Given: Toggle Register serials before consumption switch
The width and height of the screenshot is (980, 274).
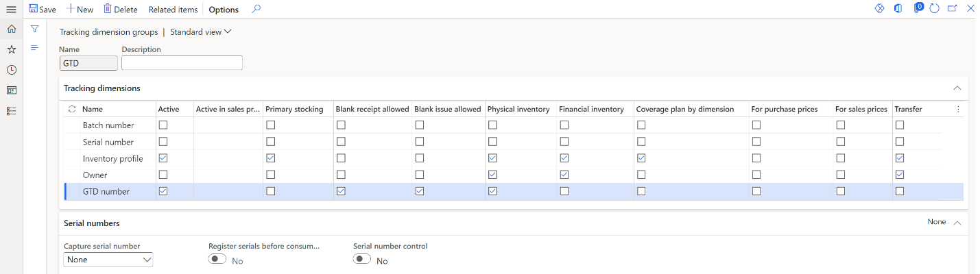Looking at the screenshot, I should pyautogui.click(x=217, y=259).
